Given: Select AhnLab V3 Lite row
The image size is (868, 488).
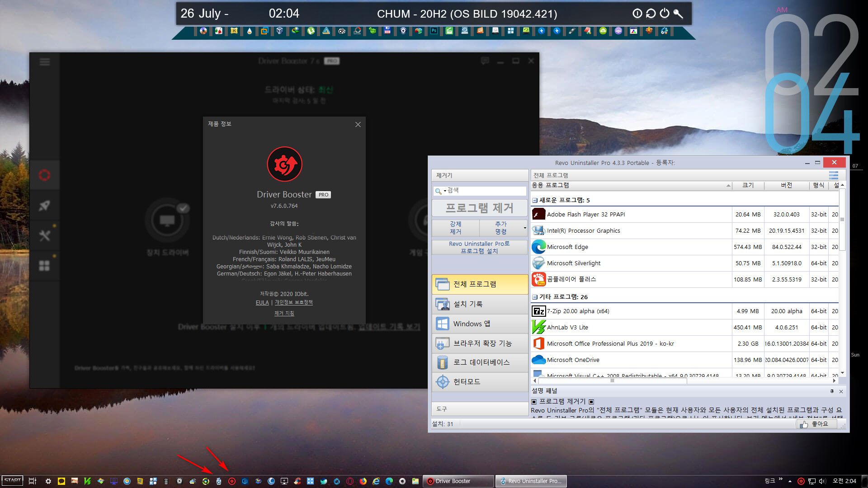Looking at the screenshot, I should tap(685, 328).
